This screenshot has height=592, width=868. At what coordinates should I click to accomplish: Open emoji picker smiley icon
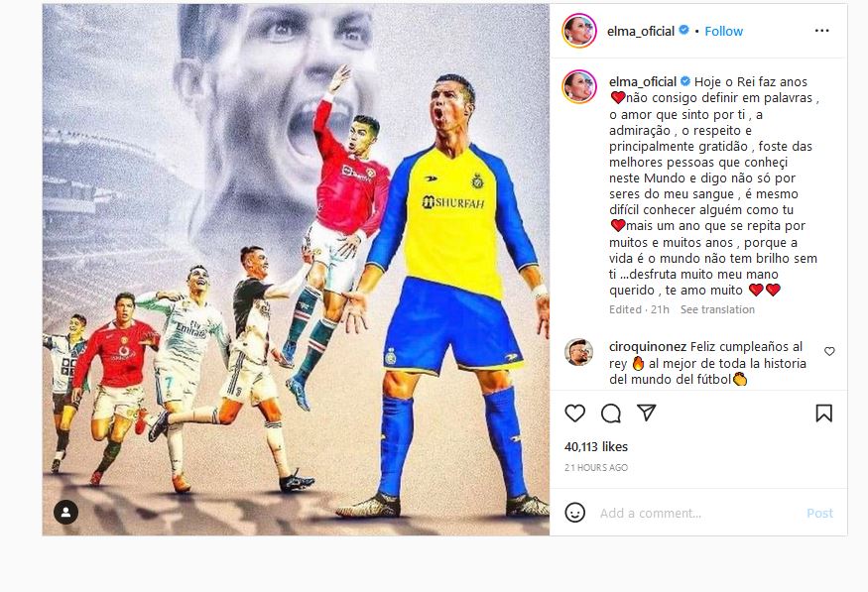574,513
